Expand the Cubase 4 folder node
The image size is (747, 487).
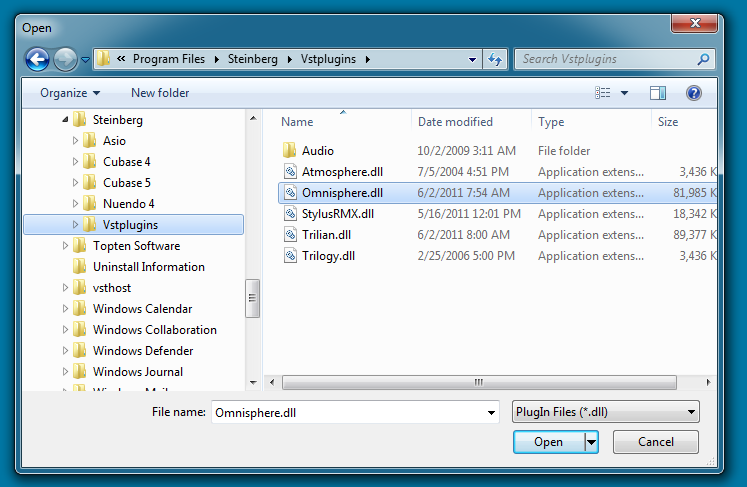pyautogui.click(x=75, y=162)
